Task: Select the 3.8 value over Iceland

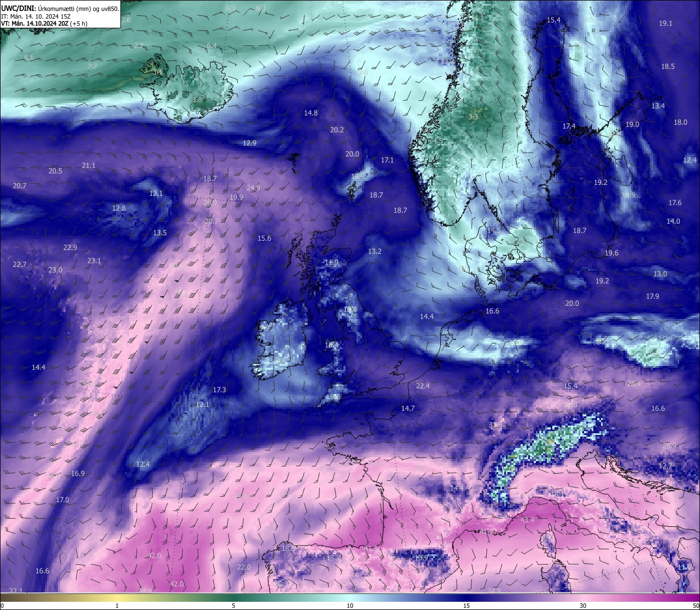Action: pyautogui.click(x=197, y=100)
